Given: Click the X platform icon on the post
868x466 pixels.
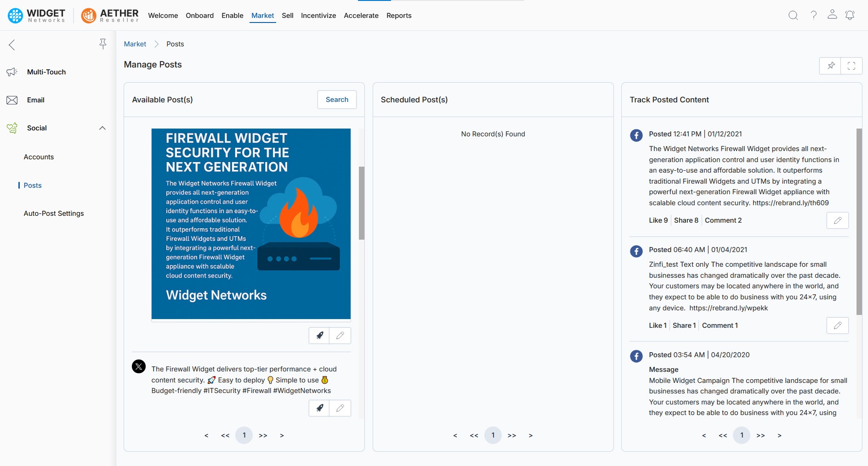Looking at the screenshot, I should pyautogui.click(x=139, y=366).
